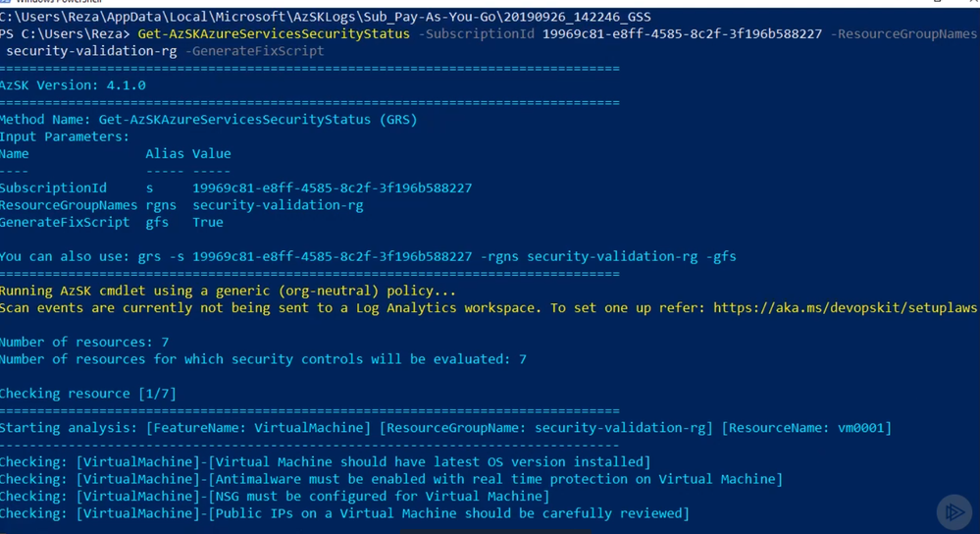The width and height of the screenshot is (980, 534).
Task: Click the -GenerateFixScript parameter in the command
Action: click(x=255, y=51)
